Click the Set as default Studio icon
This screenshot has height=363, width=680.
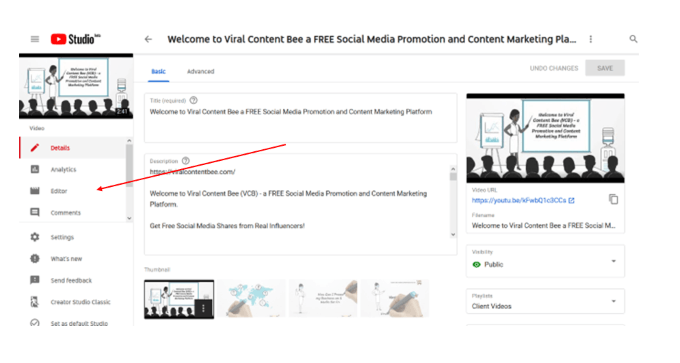click(35, 323)
